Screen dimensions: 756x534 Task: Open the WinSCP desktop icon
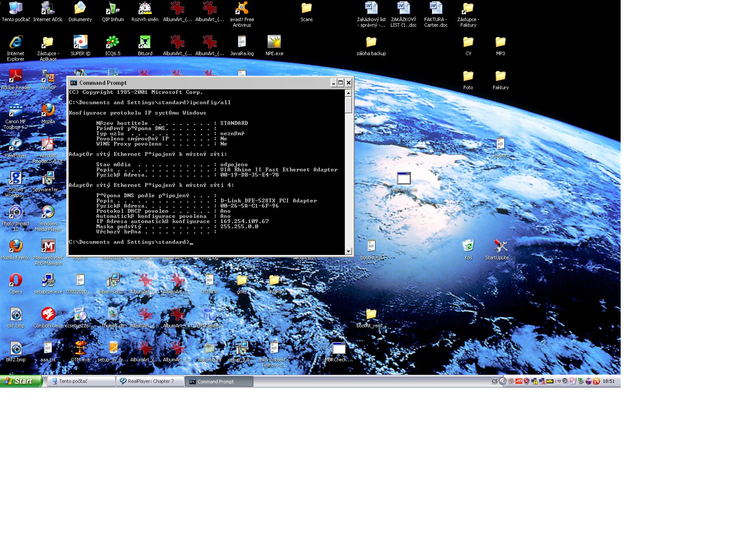pos(48,77)
